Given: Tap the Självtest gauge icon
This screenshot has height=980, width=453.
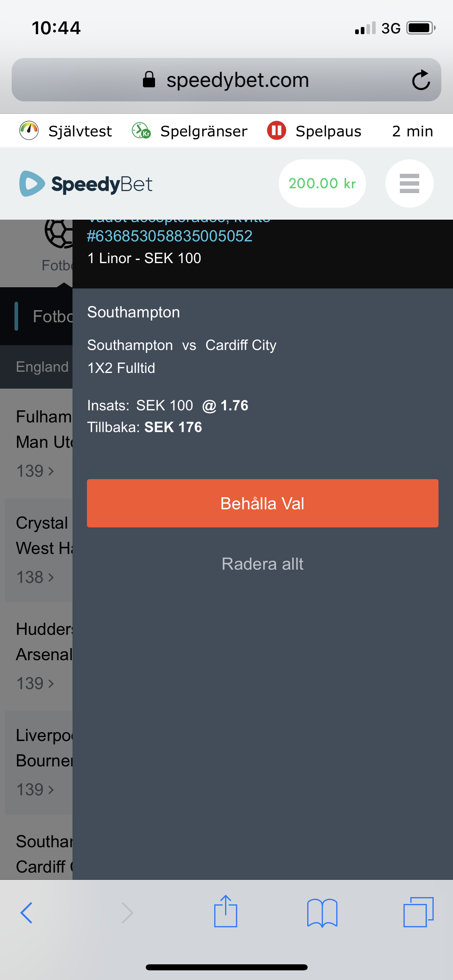Looking at the screenshot, I should pos(29,131).
